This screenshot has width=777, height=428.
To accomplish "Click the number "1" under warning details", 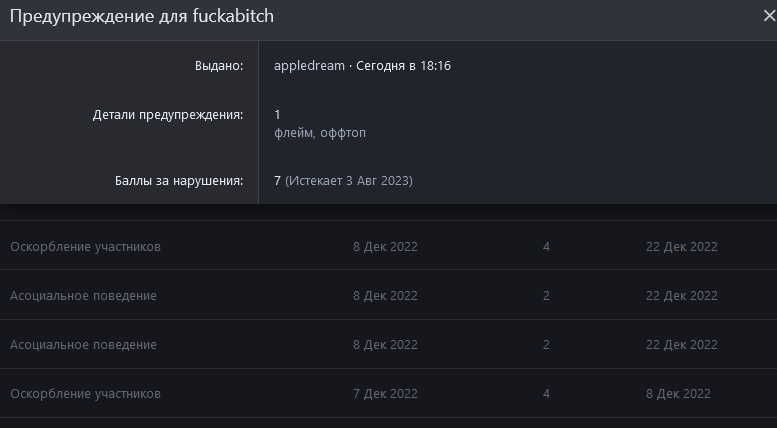I will coord(277,115).
